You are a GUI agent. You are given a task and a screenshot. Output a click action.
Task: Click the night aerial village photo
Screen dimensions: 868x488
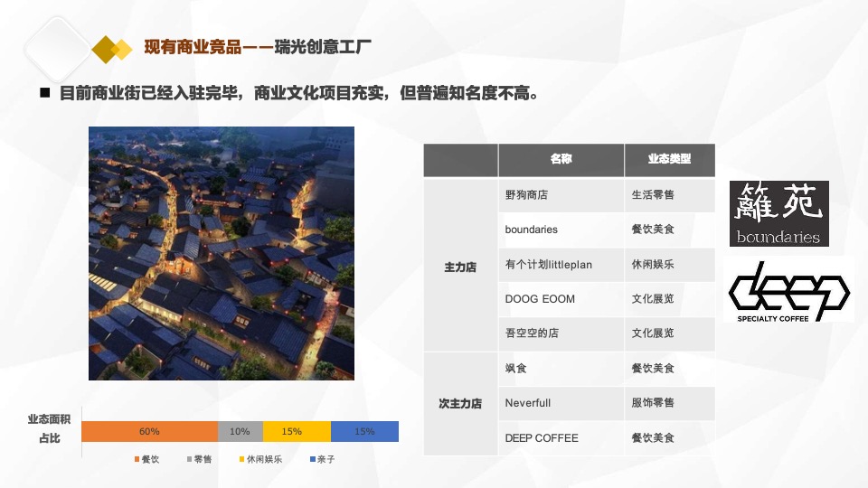coord(222,253)
